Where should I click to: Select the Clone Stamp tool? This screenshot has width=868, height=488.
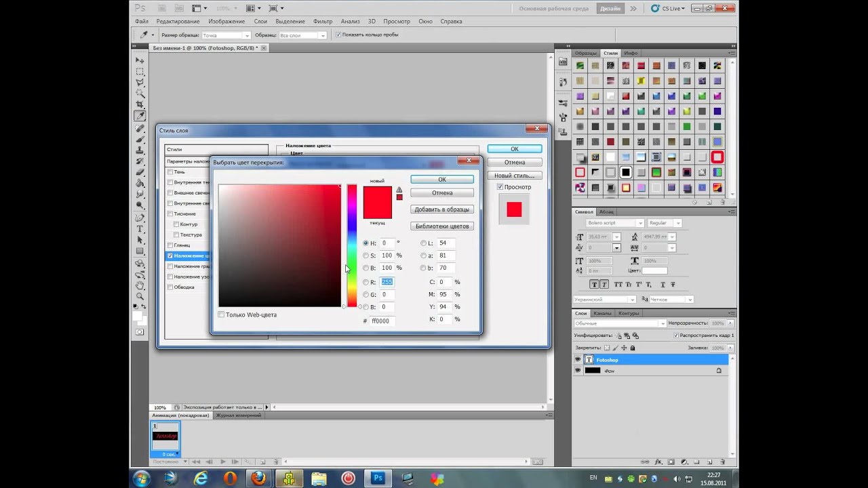coord(140,150)
